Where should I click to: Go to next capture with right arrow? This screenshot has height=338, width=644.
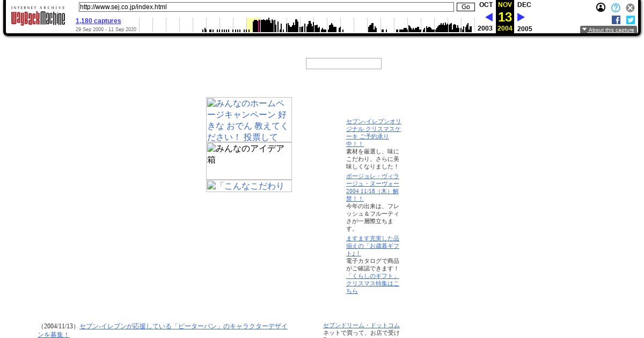[x=521, y=17]
